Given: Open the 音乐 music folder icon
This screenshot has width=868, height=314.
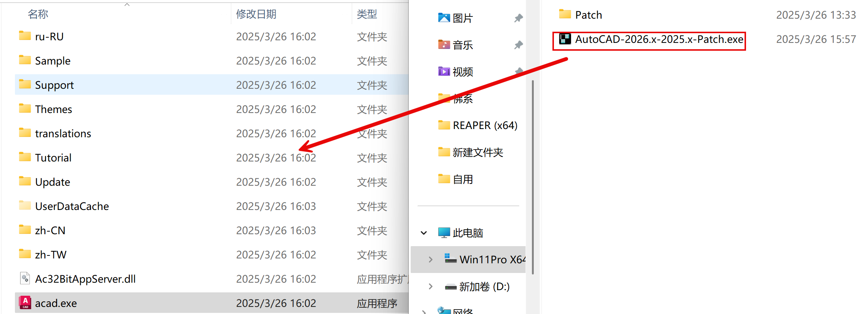Looking at the screenshot, I should click(x=444, y=45).
